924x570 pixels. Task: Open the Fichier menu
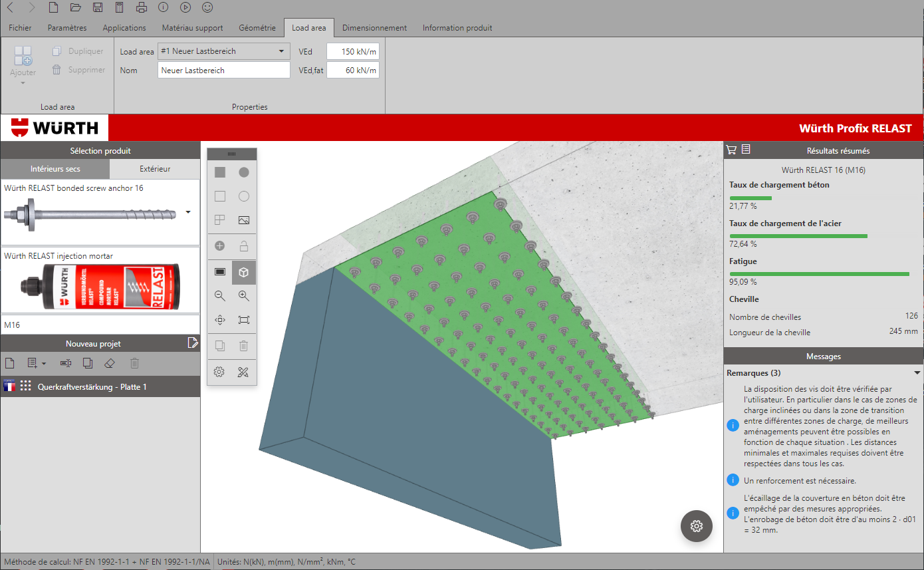pyautogui.click(x=20, y=28)
